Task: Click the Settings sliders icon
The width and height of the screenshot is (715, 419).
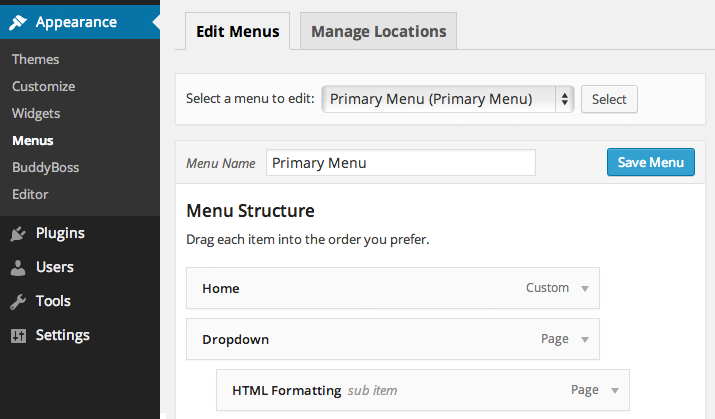Action: coord(18,335)
